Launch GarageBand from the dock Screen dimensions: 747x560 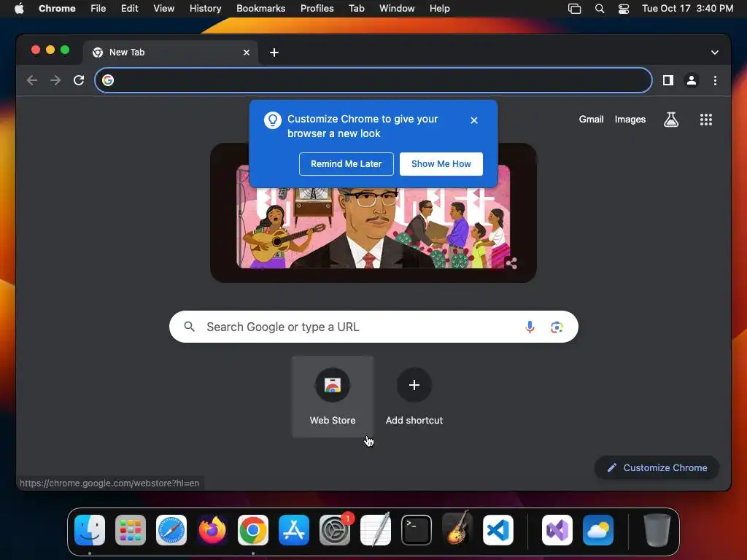pyautogui.click(x=457, y=529)
